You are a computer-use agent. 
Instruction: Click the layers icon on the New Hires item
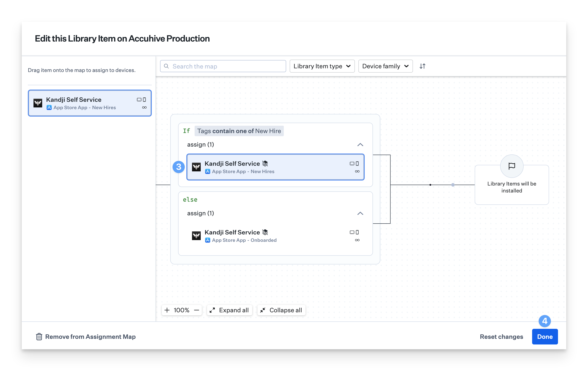coord(265,163)
